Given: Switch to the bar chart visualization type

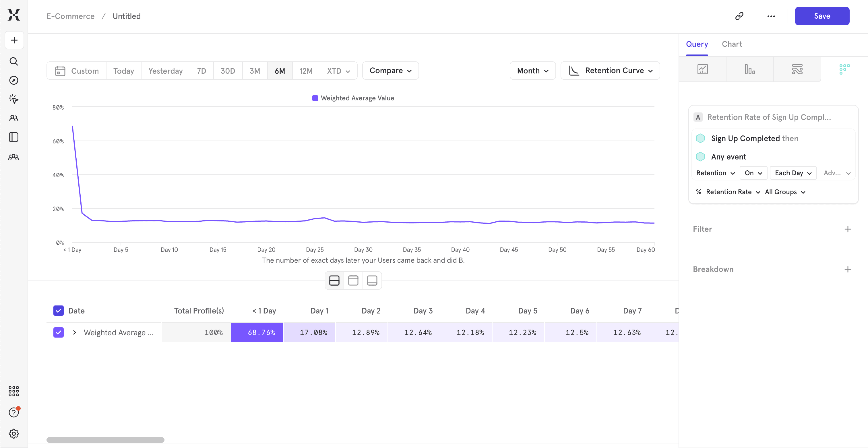Looking at the screenshot, I should (750, 69).
